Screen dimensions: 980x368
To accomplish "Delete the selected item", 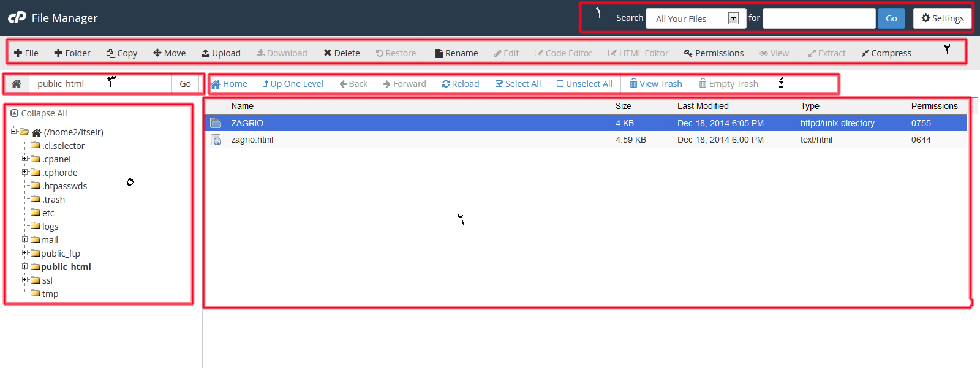I will [342, 53].
